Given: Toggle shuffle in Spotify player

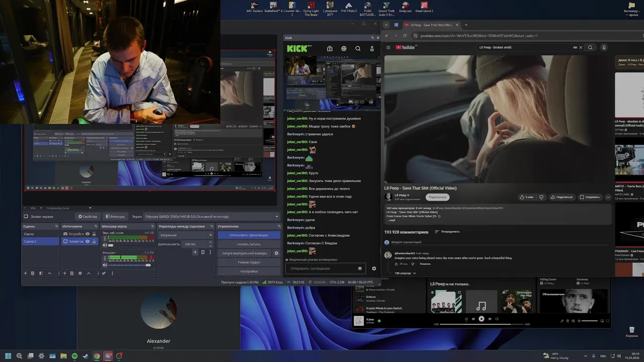Looking at the screenshot, I should (x=466, y=319).
